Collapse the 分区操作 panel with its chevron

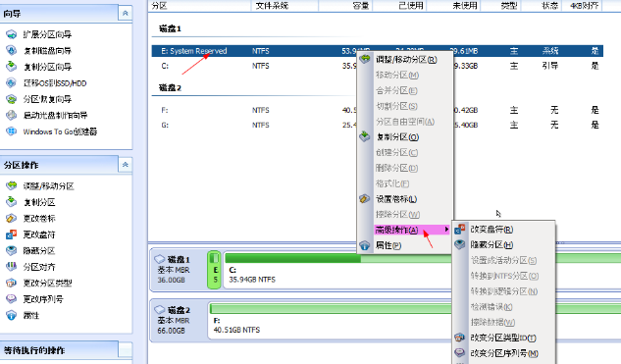pos(126,165)
